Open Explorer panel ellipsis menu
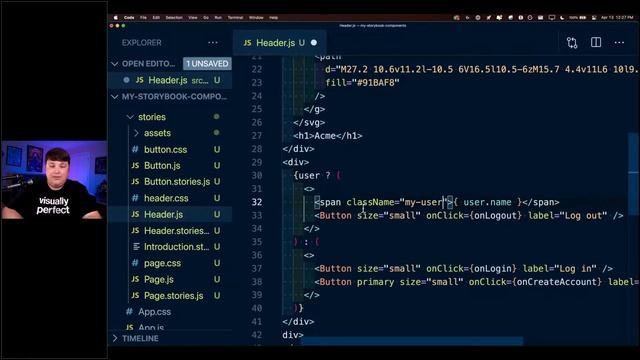Screen dimensions: 640x360 click(213, 42)
